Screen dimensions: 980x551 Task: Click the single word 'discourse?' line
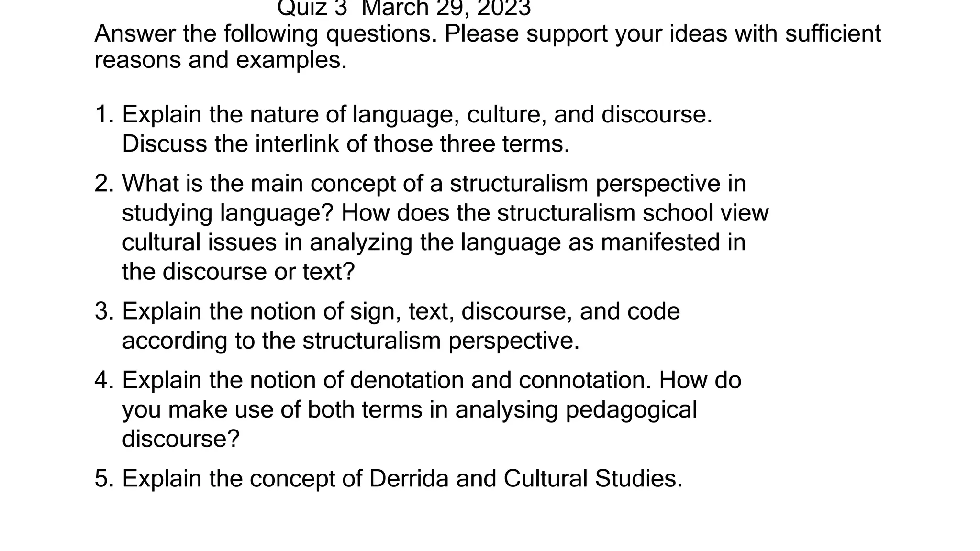coord(180,439)
